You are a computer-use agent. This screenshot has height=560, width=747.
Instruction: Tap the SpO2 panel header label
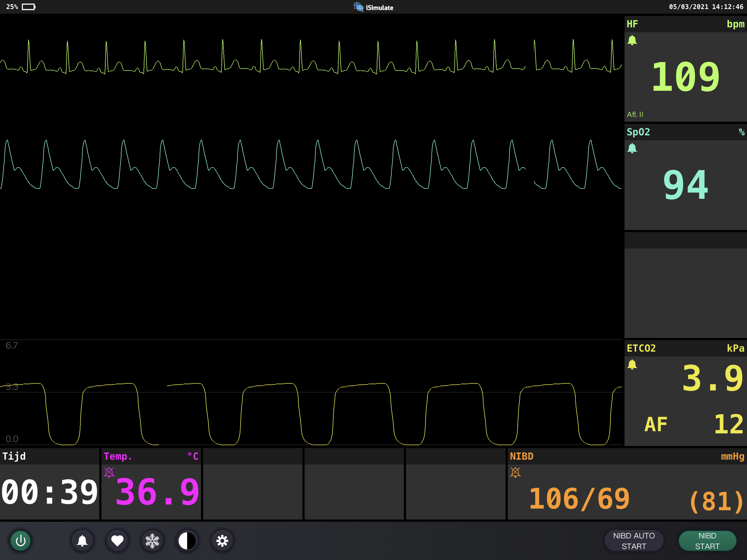coord(638,132)
